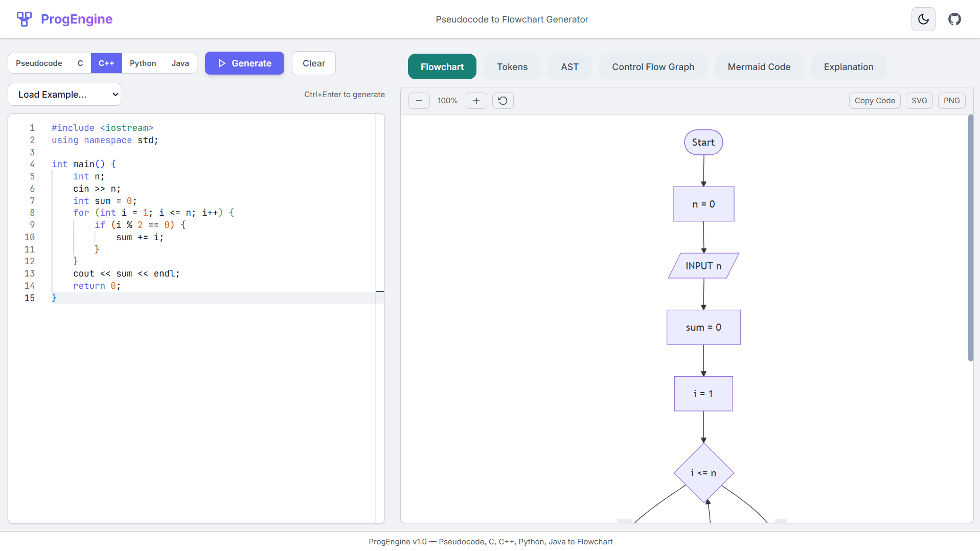Screen dimensions: 980x551
Task: Click line number 8 in the gutter
Action: tap(32, 213)
